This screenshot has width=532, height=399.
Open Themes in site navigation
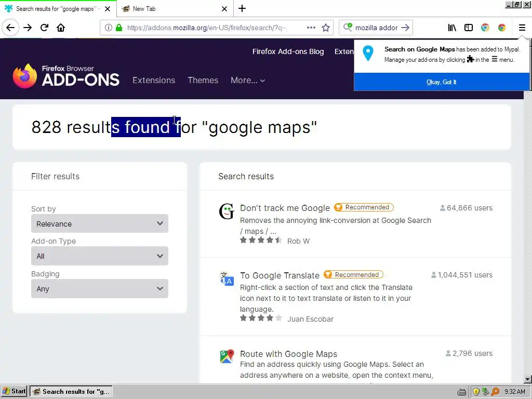click(203, 81)
